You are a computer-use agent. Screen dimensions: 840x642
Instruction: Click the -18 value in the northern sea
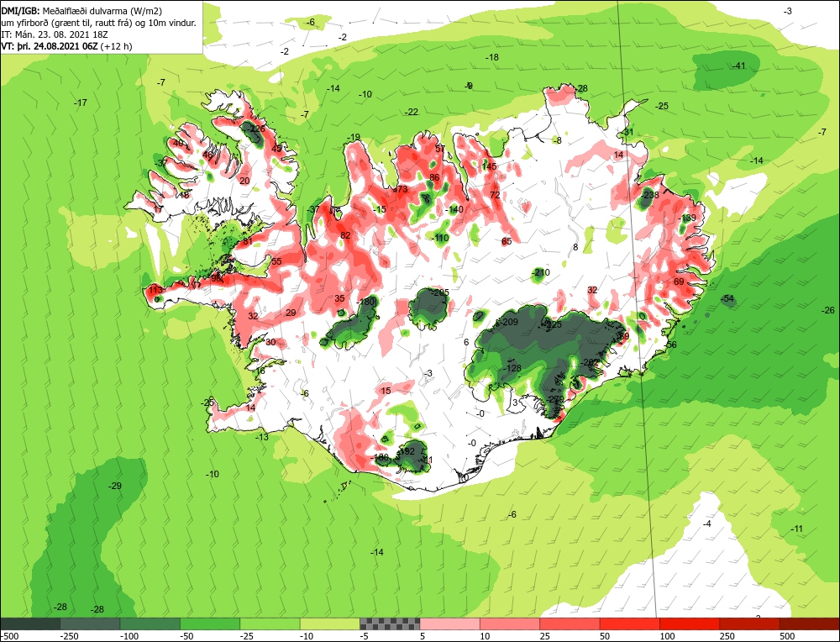point(491,57)
